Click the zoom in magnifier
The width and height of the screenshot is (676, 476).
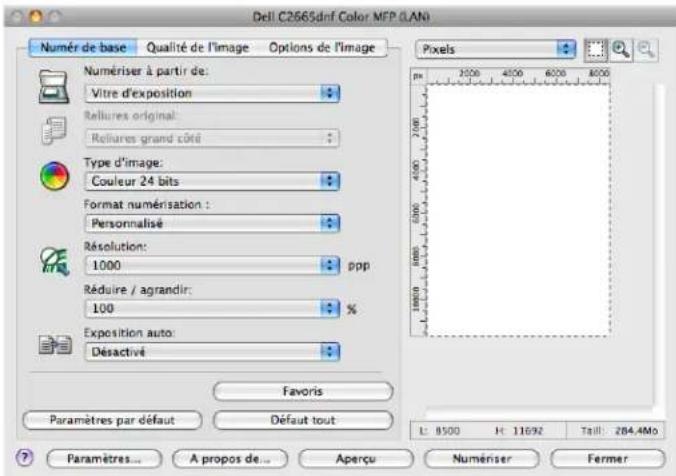point(621,50)
